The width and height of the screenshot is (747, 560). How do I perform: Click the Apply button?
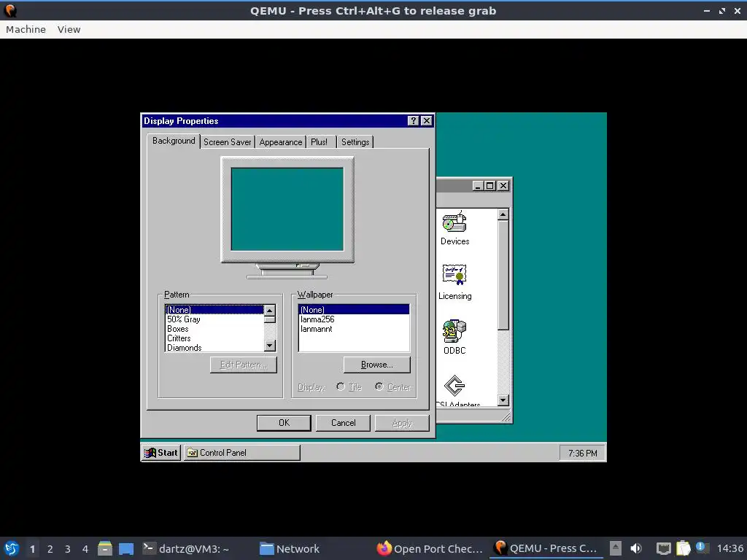click(402, 423)
